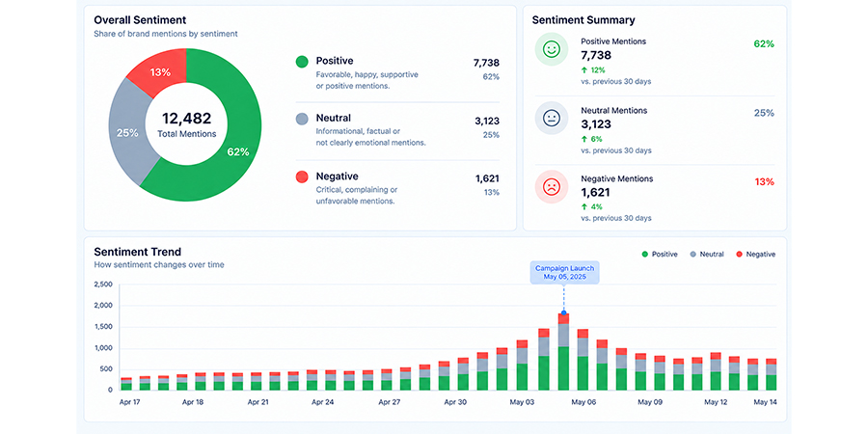The image size is (868, 434).
Task: Click the 1,500 y-axis label
Action: point(103,327)
